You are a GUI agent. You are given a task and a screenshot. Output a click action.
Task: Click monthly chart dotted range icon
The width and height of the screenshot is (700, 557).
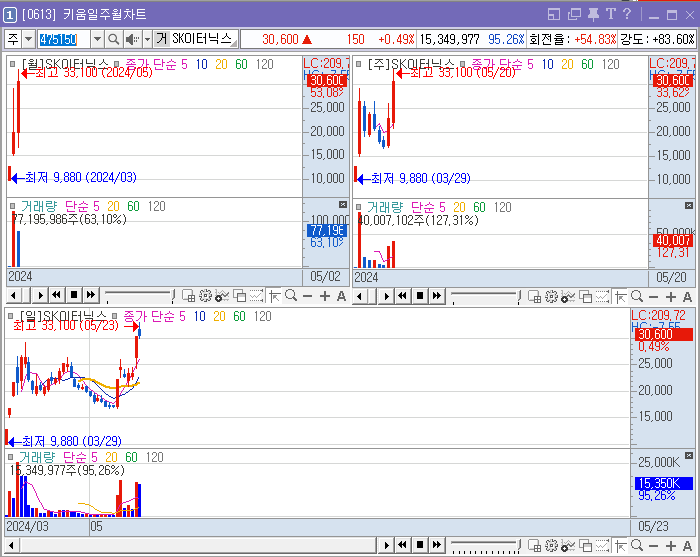click(256, 296)
